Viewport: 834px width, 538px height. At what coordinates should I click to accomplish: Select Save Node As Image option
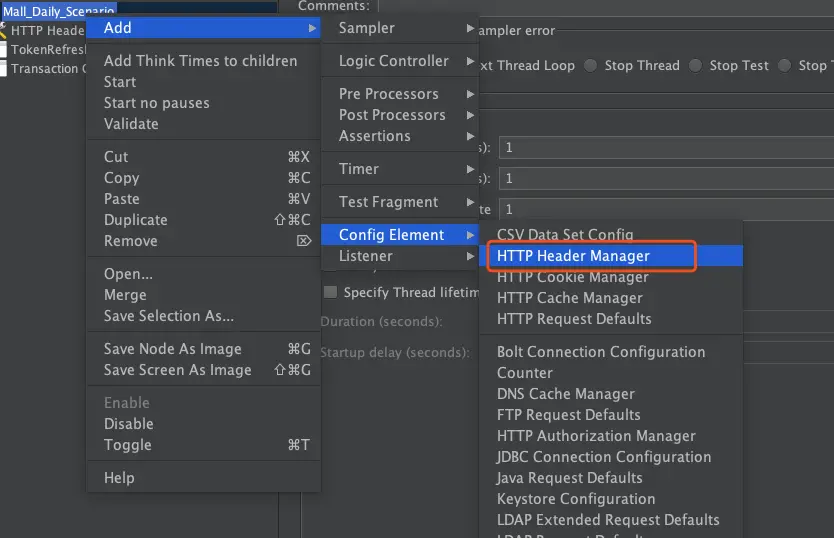[172, 349]
